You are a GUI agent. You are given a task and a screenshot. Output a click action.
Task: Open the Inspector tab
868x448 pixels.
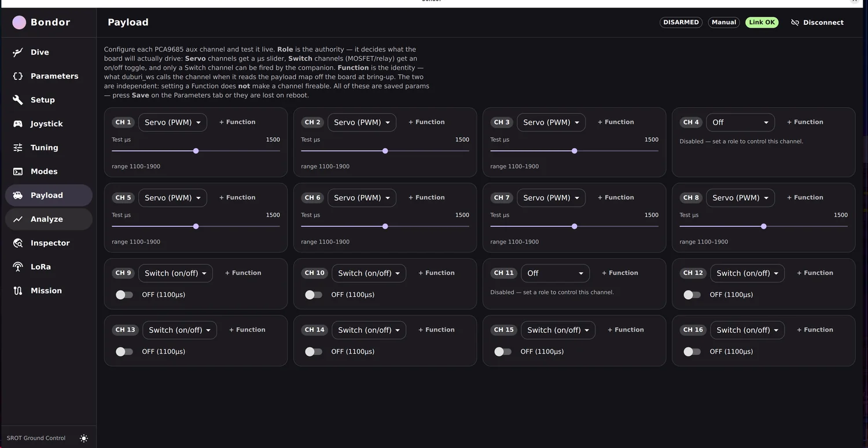pos(49,243)
